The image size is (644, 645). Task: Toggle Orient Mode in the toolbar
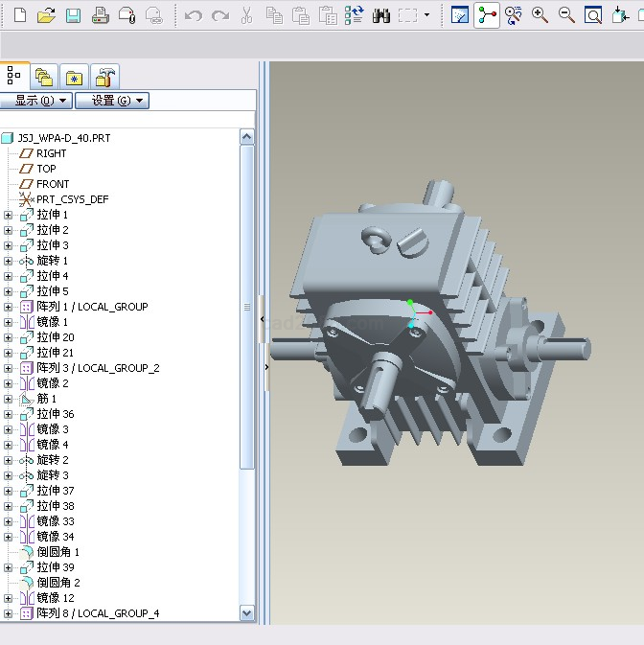coord(514,15)
